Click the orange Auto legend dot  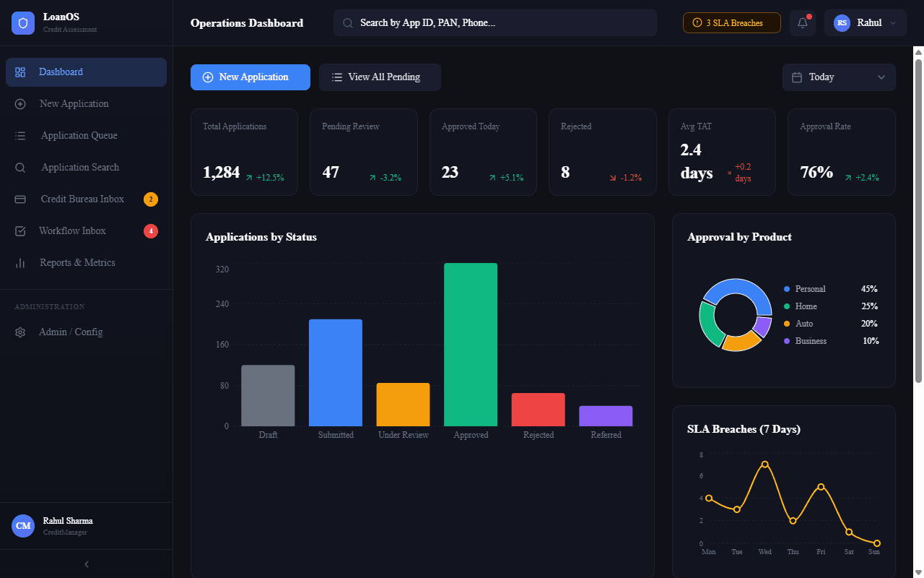point(787,324)
